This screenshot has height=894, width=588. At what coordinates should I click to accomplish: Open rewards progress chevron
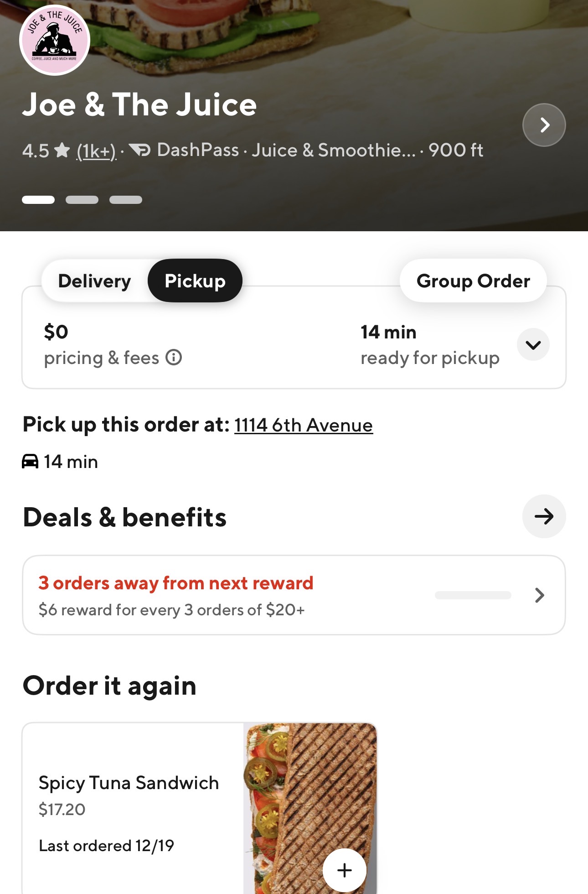[x=540, y=595]
